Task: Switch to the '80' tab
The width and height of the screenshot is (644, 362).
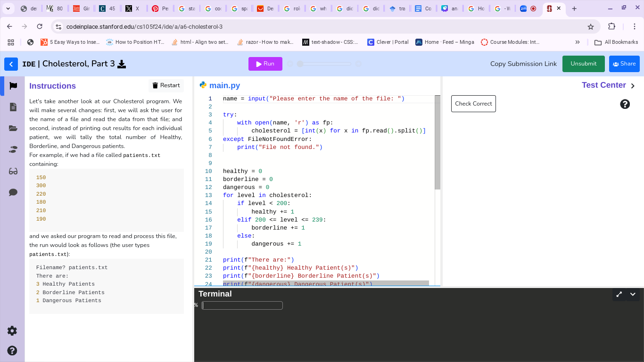Action: pyautogui.click(x=54, y=8)
